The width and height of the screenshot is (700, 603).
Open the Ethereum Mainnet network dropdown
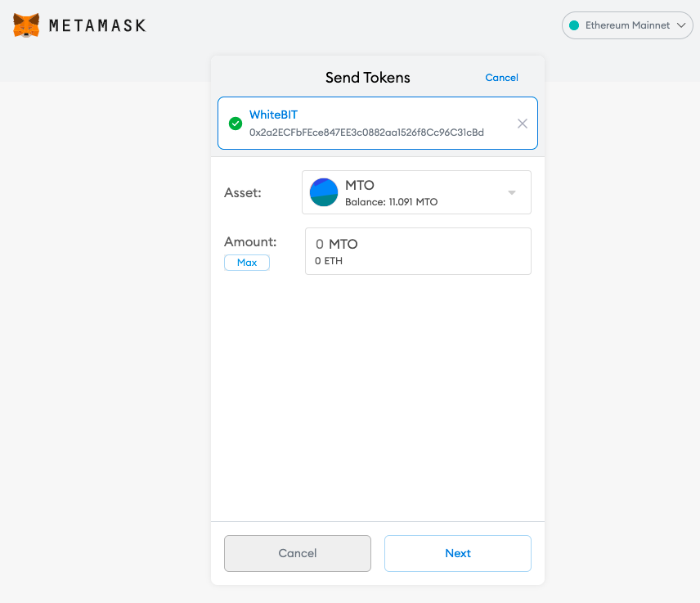pyautogui.click(x=626, y=25)
